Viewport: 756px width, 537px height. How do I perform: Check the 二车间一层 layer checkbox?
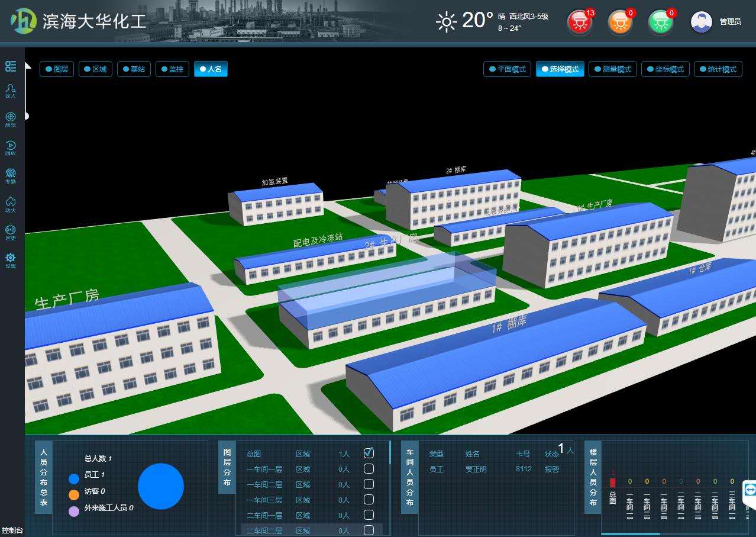[369, 515]
